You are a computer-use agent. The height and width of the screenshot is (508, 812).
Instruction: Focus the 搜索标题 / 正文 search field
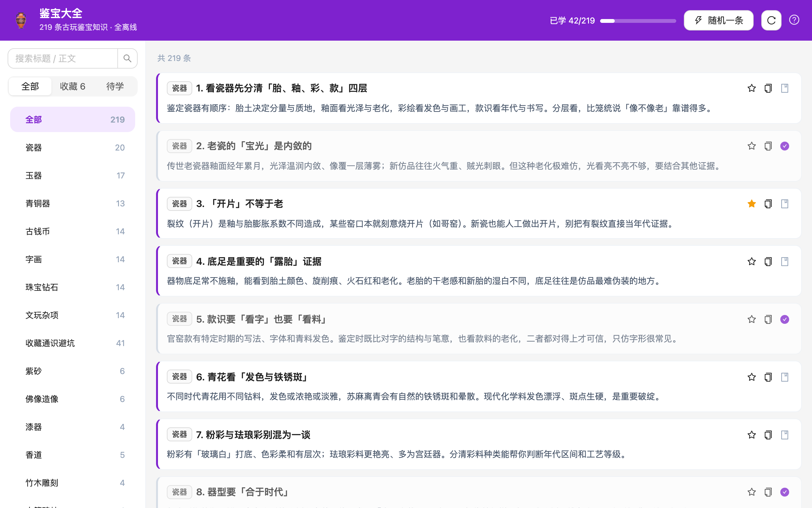63,58
